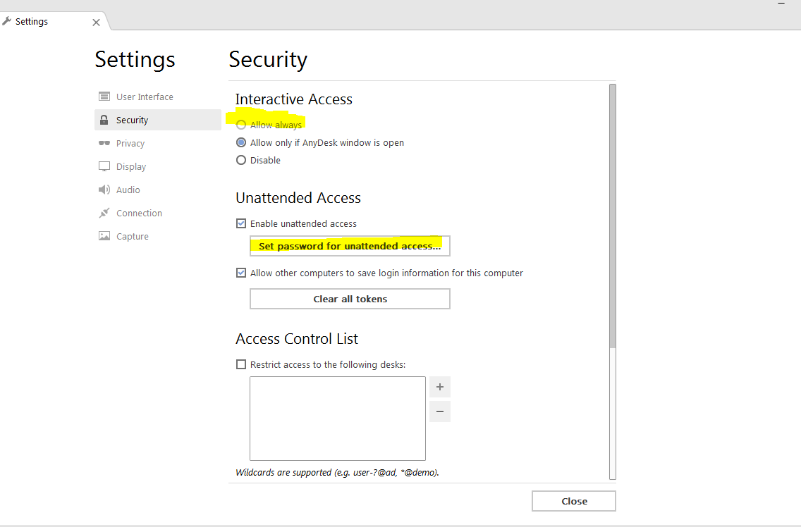Uncheck Allow other computers to save login
Viewport: 801px width, 532px height.
241,273
